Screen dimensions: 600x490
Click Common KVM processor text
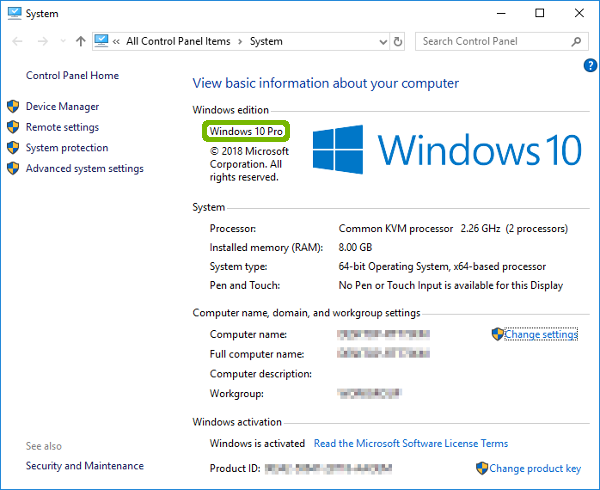click(x=396, y=228)
